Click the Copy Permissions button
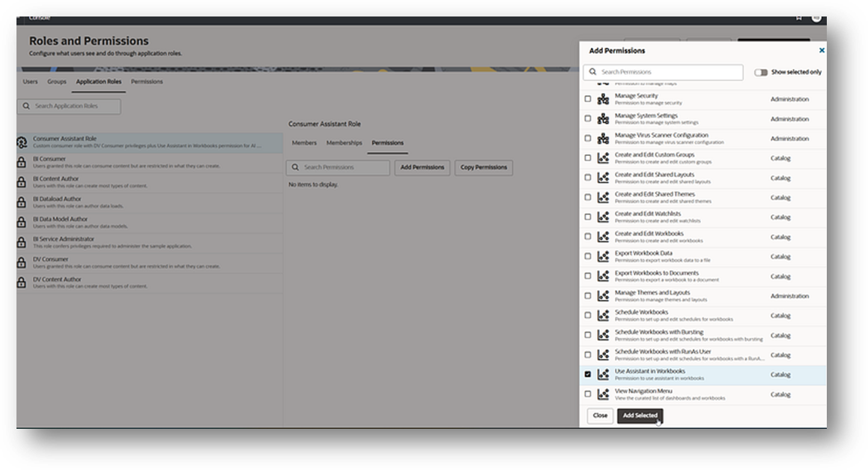 (483, 167)
